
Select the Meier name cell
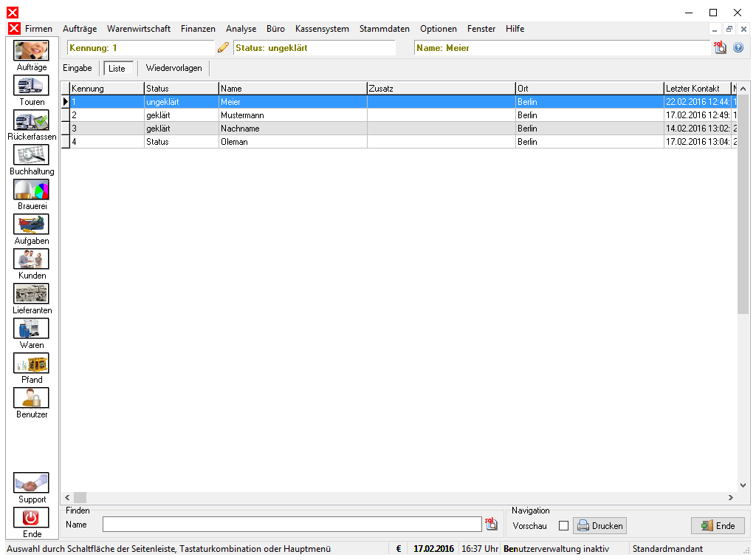(x=292, y=102)
